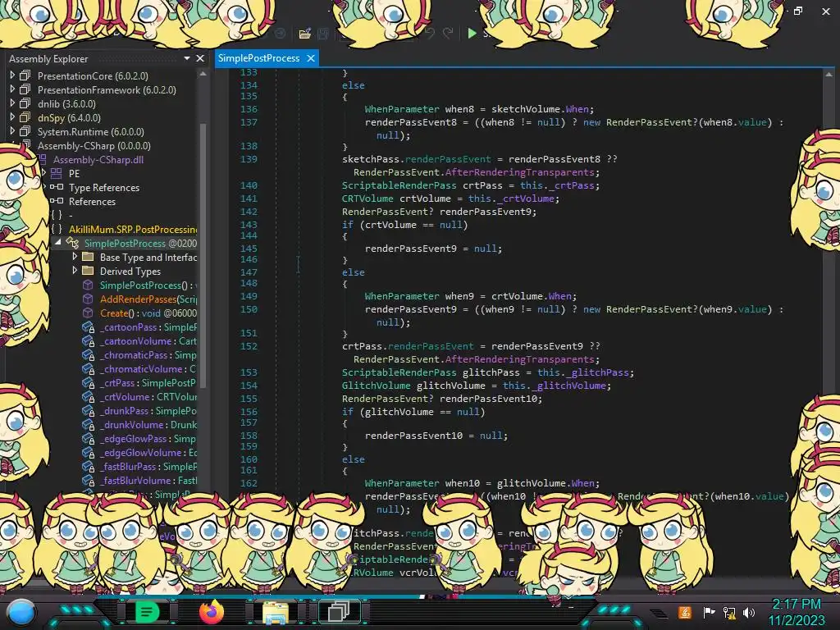Expand the PresentationFramework assembly node
840x630 pixels.
coord(12,89)
